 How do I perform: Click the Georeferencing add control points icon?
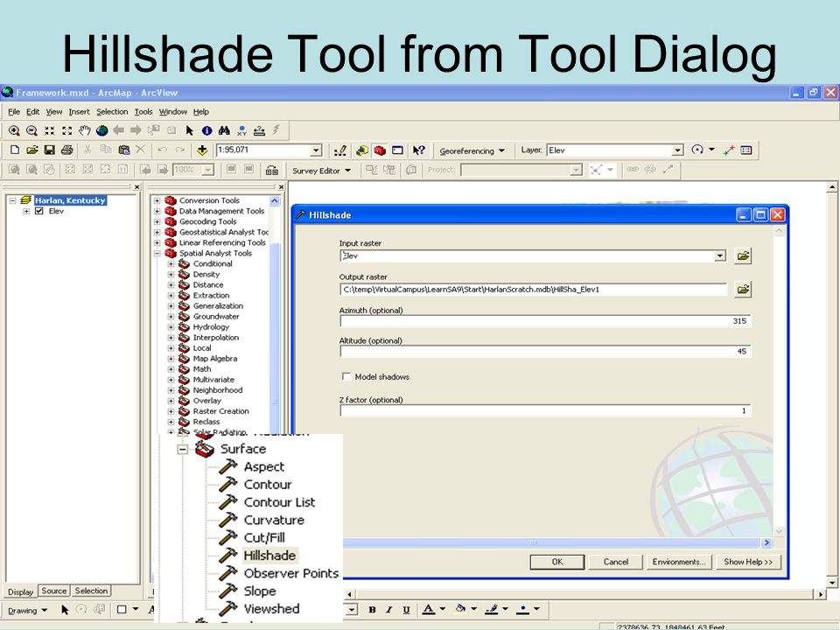click(729, 150)
